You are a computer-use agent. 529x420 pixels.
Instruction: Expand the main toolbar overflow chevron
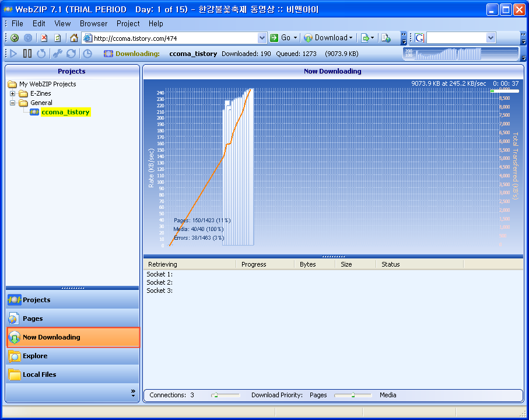point(404,38)
